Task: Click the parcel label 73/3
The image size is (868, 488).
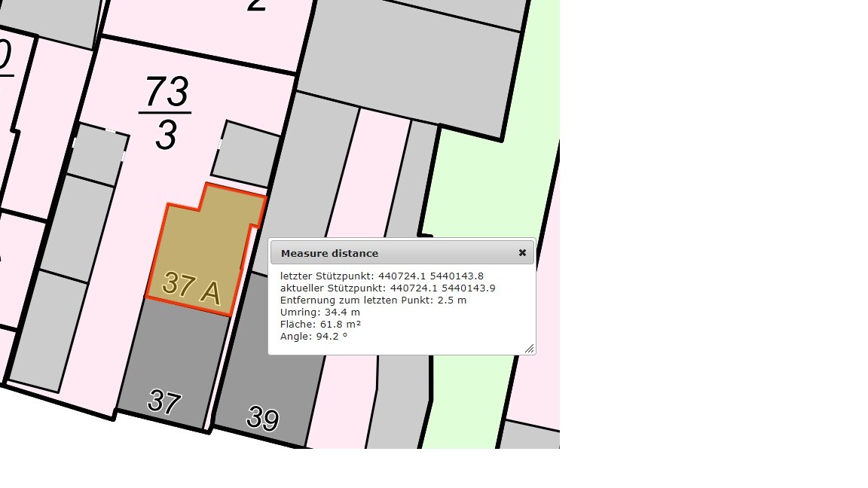Action: 167,113
